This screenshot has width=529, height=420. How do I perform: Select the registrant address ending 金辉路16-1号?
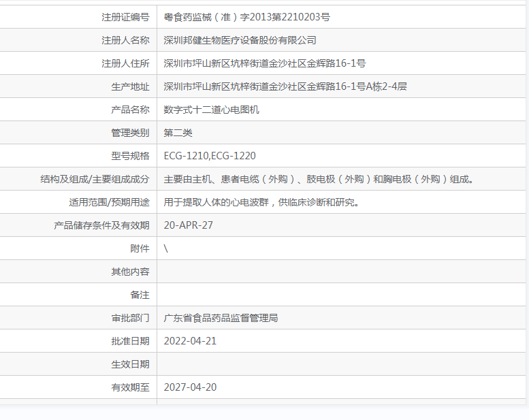coord(265,63)
